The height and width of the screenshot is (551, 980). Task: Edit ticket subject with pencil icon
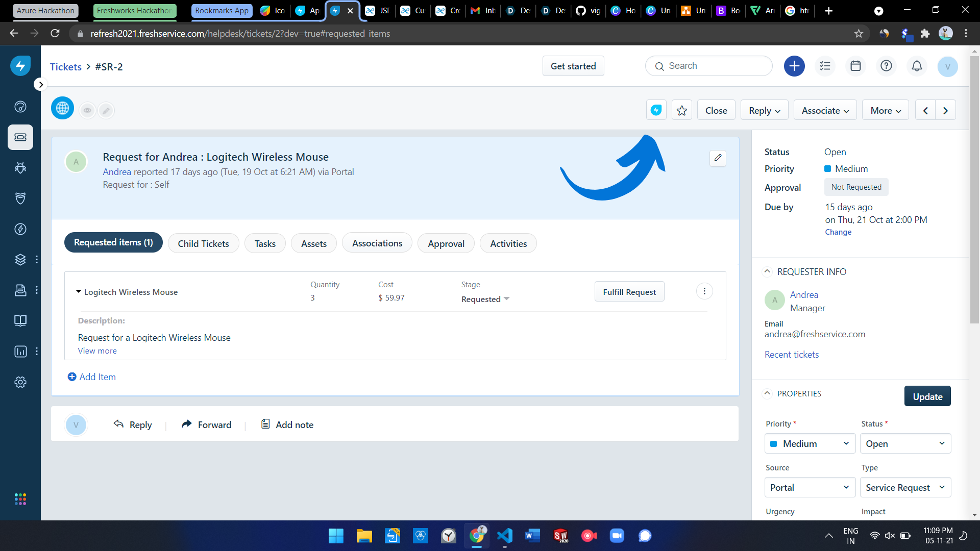[718, 158]
